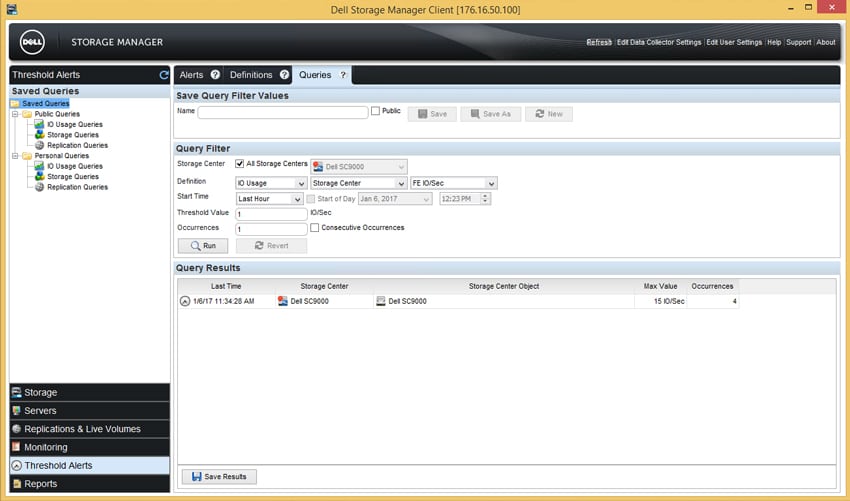Open the Storage view in sidebar
850x501 pixels.
[89, 392]
